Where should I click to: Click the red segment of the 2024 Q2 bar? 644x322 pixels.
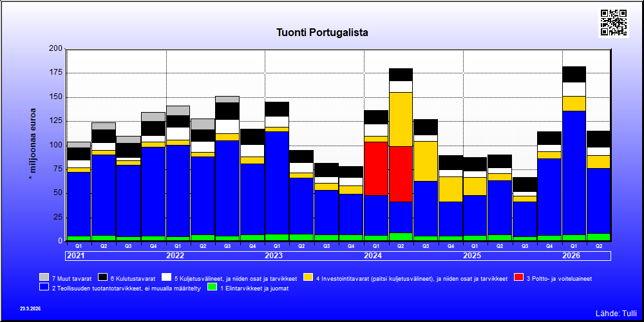pyautogui.click(x=401, y=174)
